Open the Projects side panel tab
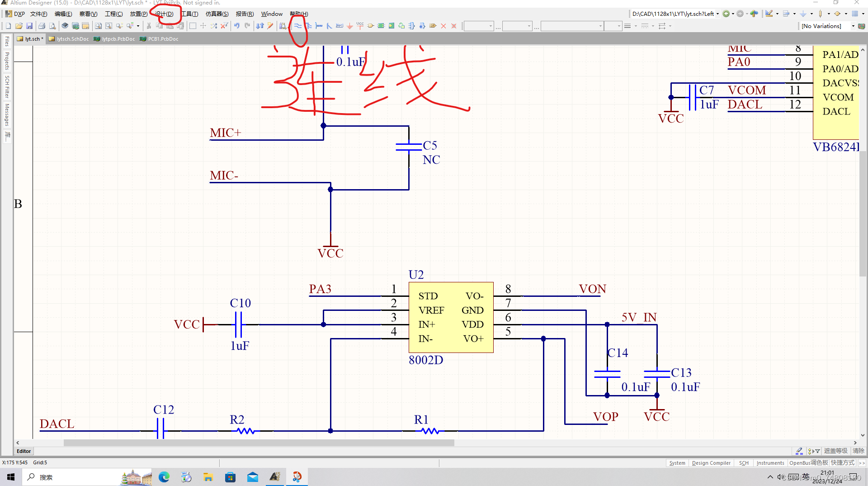 (x=7, y=61)
